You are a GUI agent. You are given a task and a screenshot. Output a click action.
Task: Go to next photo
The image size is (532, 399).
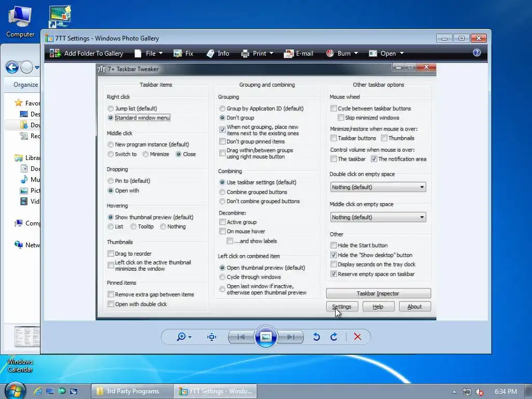pyautogui.click(x=290, y=337)
